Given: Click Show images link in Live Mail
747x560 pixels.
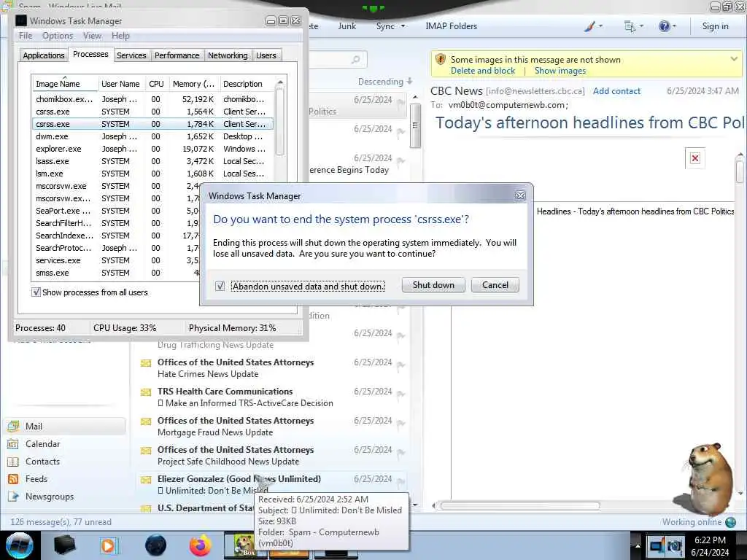Looking at the screenshot, I should point(560,71).
